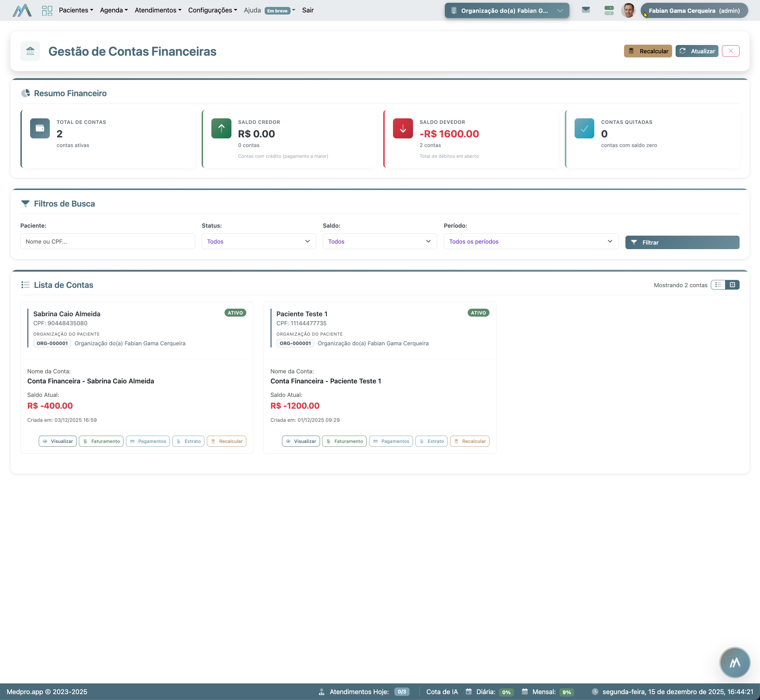Viewport: 760px width, 700px height.
Task: Click the Saldo Credor up-arrow icon
Action: 221,129
